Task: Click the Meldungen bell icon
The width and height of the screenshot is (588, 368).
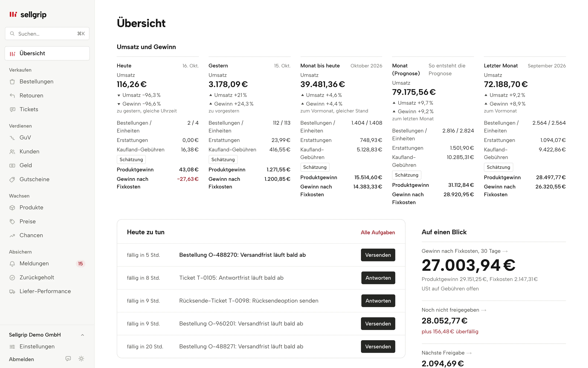Action: tap(12, 264)
